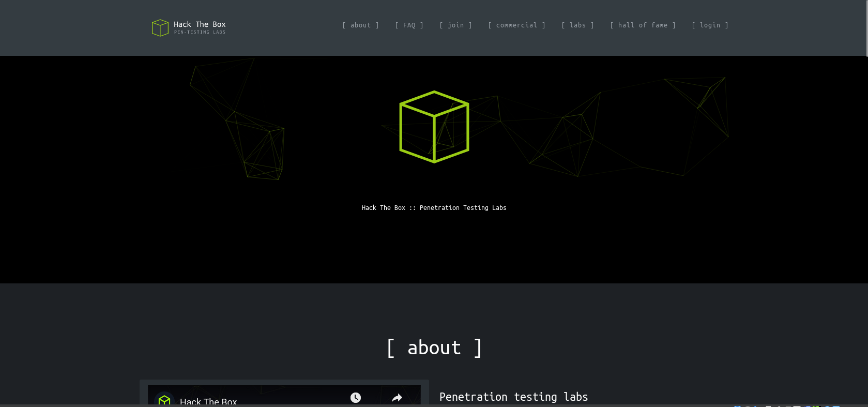Image resolution: width=868 pixels, height=407 pixels.
Task: Select the Penetration testing labs heading
Action: pos(513,397)
